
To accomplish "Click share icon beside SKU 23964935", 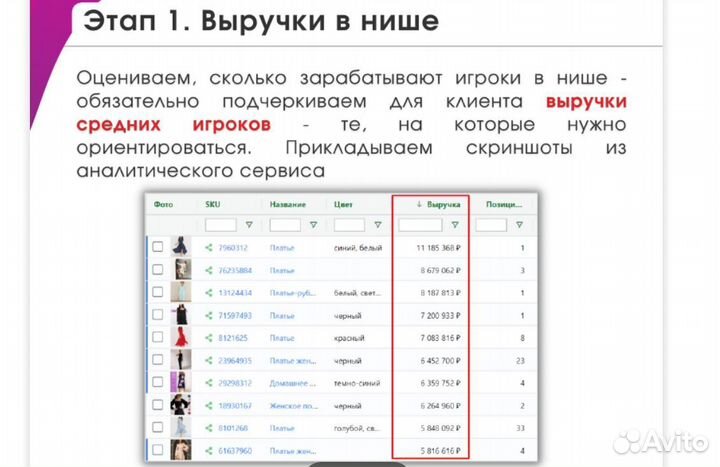I will [x=208, y=360].
